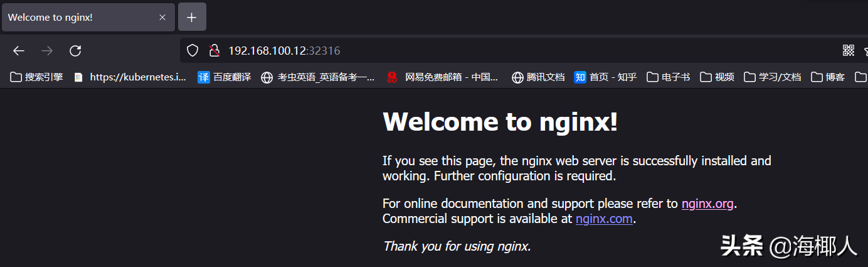868x267 pixels.
Task: Click the Welcome to nginx! heading
Action: point(500,121)
